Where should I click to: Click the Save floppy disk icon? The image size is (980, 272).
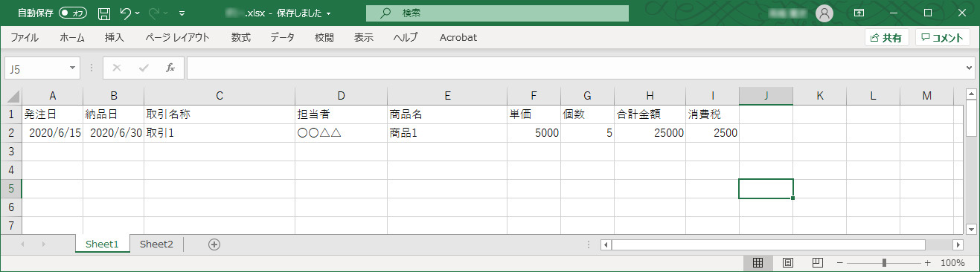point(104,13)
